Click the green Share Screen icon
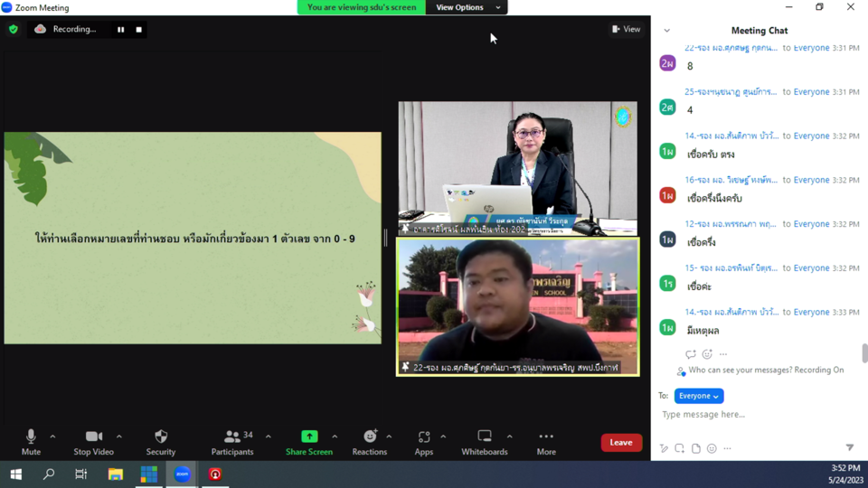The width and height of the screenshot is (868, 488). [309, 436]
